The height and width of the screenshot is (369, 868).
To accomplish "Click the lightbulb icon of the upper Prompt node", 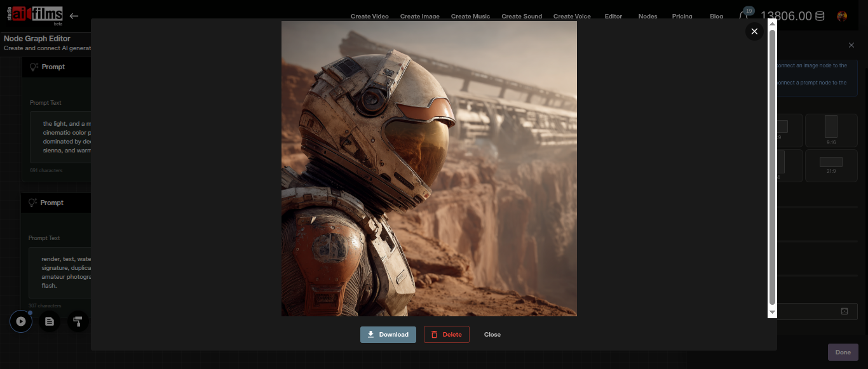I will 34,67.
